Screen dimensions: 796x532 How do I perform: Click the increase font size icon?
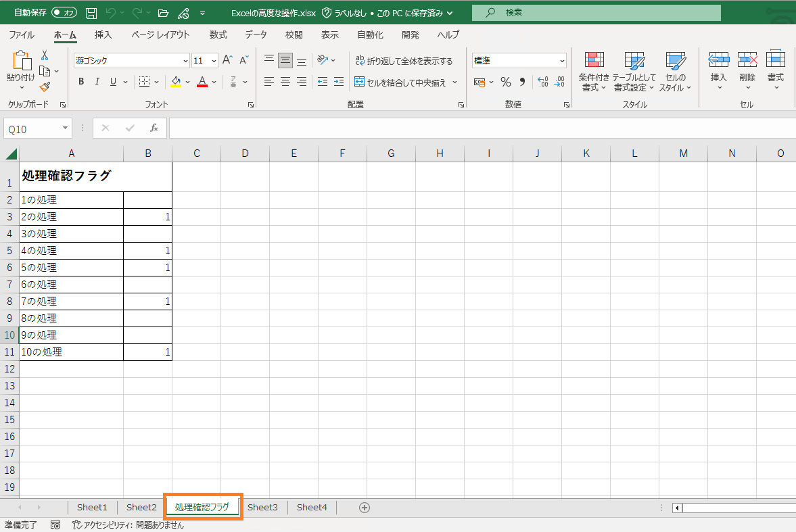(228, 60)
